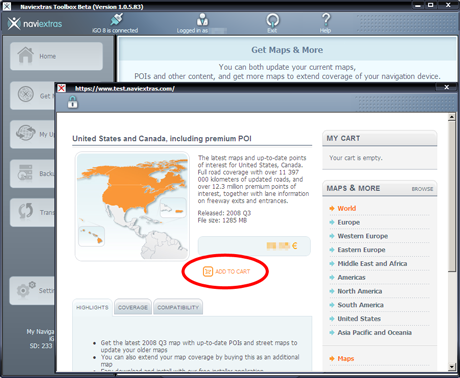Screen dimensions: 460x378
Task: Click the red X icon in popup title bar
Action: click(x=62, y=88)
